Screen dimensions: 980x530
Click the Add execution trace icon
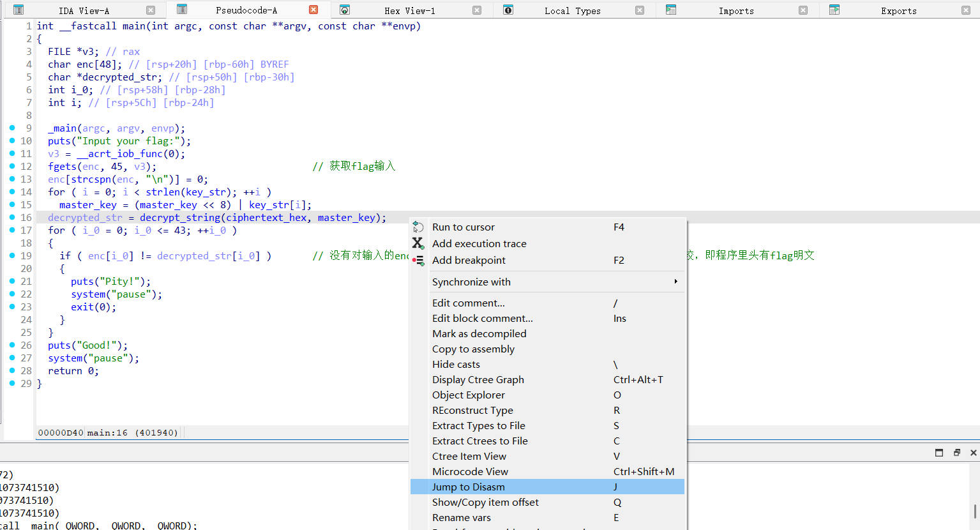click(x=418, y=243)
